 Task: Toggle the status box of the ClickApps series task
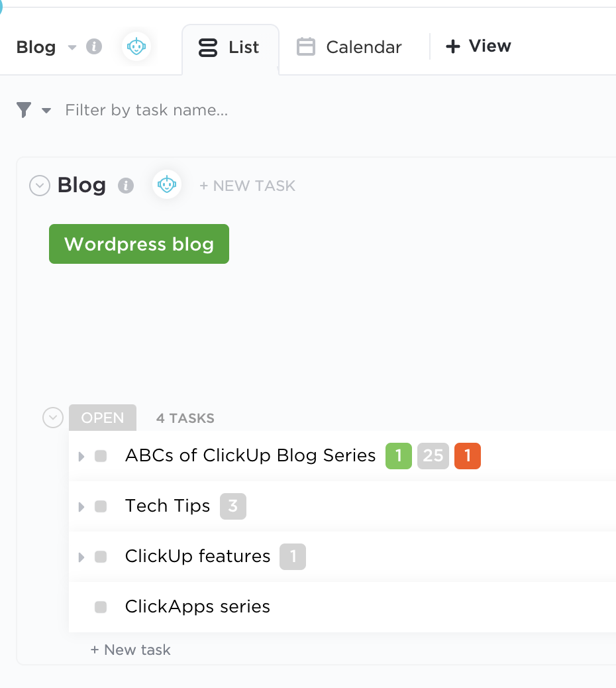coord(101,607)
